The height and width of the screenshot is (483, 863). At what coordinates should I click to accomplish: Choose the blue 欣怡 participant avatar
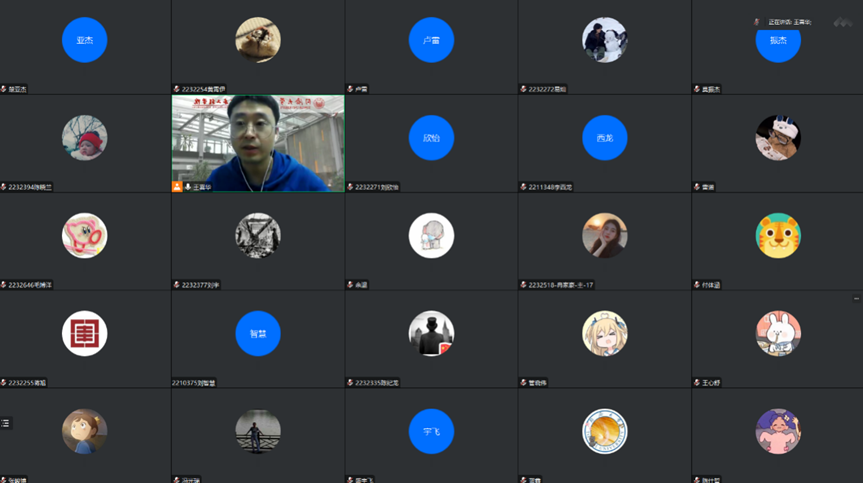pyautogui.click(x=431, y=138)
